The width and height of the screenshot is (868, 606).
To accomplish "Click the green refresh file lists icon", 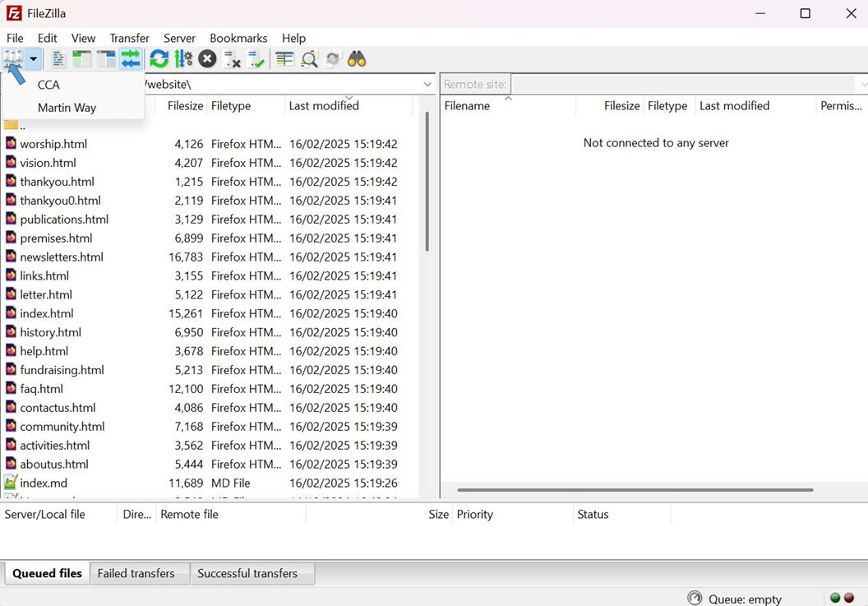I will tap(159, 59).
